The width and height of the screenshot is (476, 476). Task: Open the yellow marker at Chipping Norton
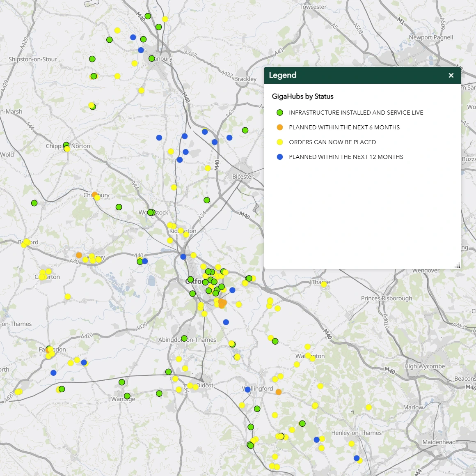(x=67, y=149)
